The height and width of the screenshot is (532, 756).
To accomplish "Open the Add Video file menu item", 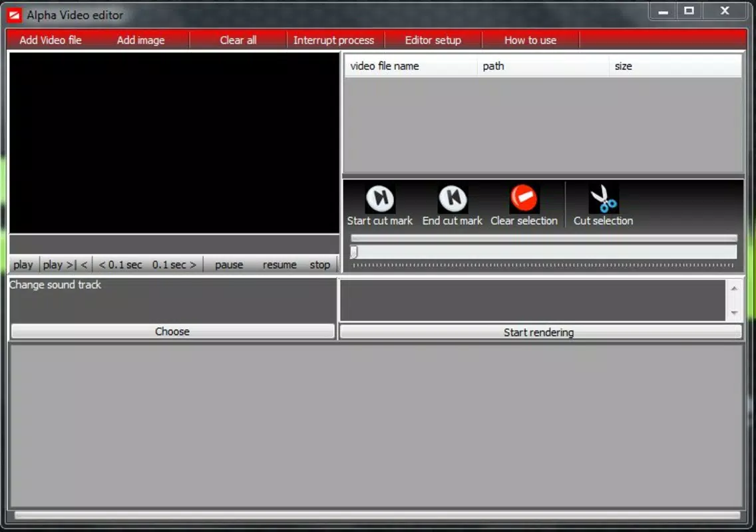I will pos(51,40).
